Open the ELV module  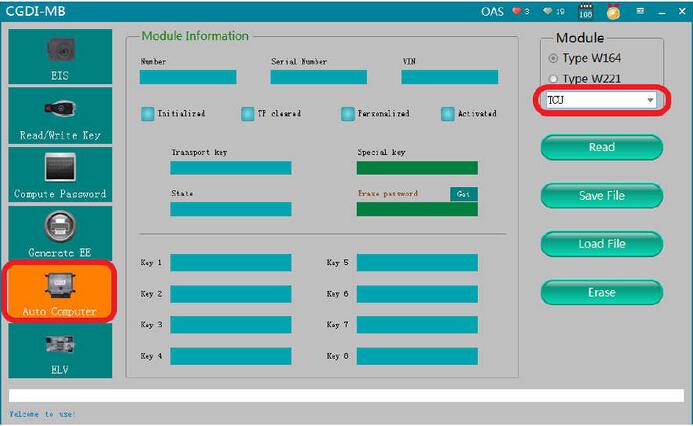pos(60,350)
